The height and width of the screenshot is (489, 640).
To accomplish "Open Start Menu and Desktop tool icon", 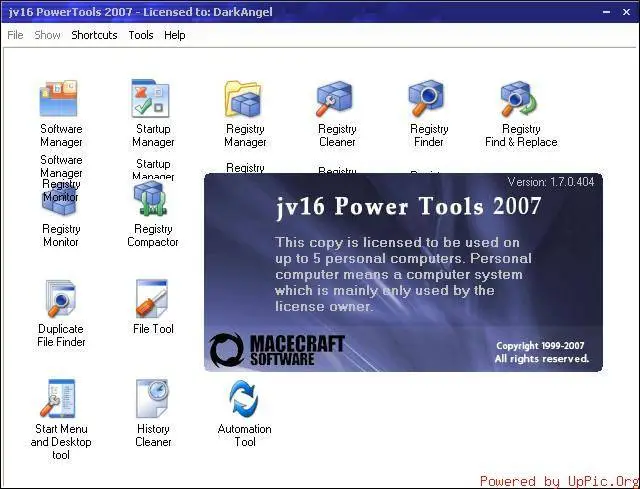I will pos(58,398).
